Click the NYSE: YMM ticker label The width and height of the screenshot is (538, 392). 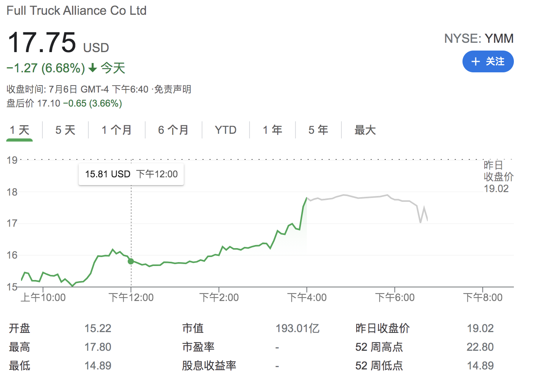(479, 38)
